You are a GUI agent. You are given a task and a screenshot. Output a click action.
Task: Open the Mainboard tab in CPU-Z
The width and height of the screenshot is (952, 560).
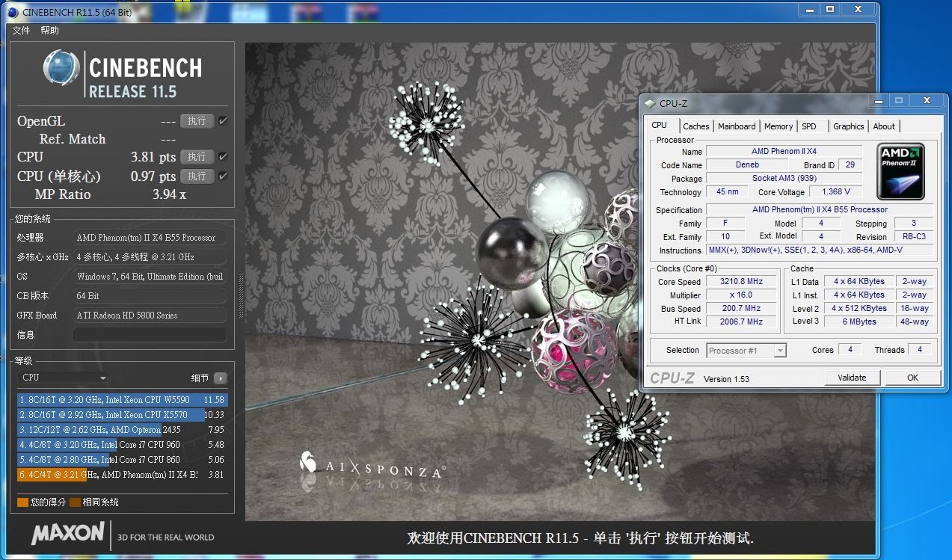[x=737, y=126]
